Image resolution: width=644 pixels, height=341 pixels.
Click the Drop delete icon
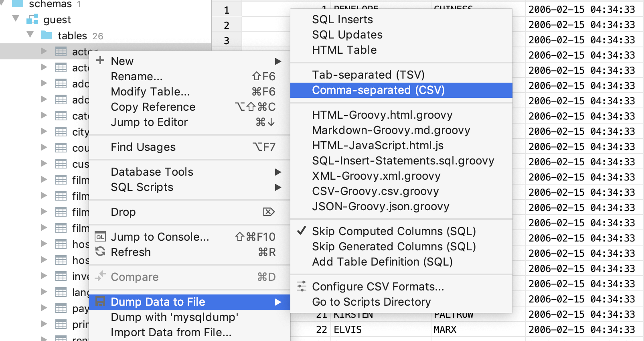click(x=269, y=212)
